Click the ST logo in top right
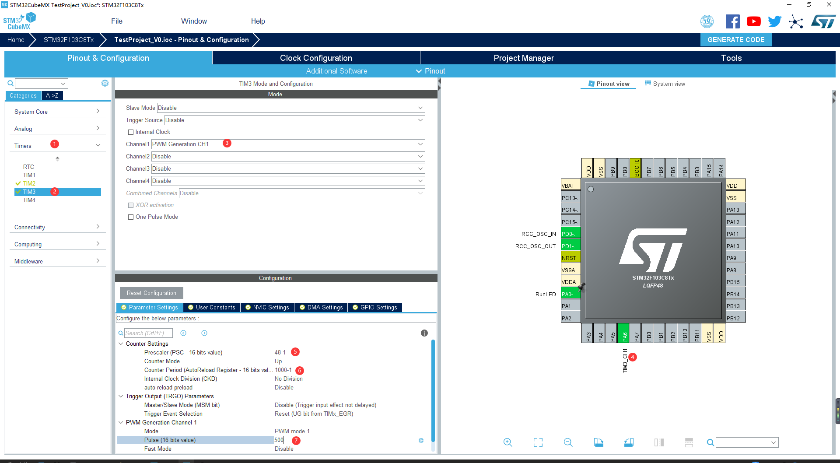The height and width of the screenshot is (463, 840). pyautogui.click(x=823, y=21)
